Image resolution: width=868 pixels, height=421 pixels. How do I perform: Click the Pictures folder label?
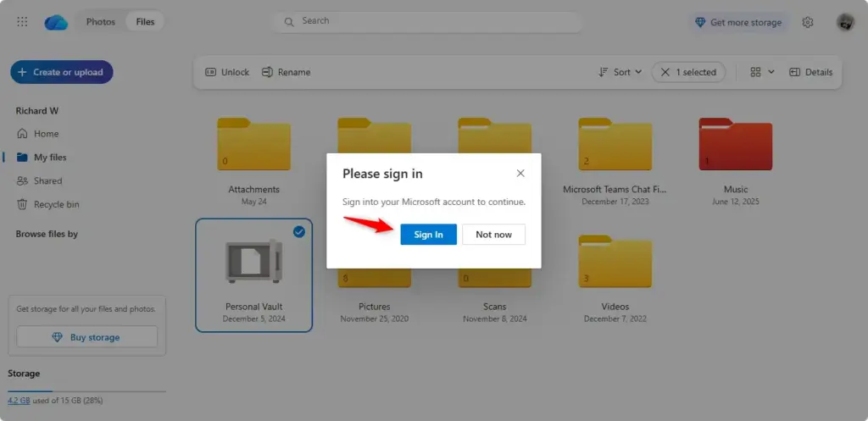tap(374, 307)
